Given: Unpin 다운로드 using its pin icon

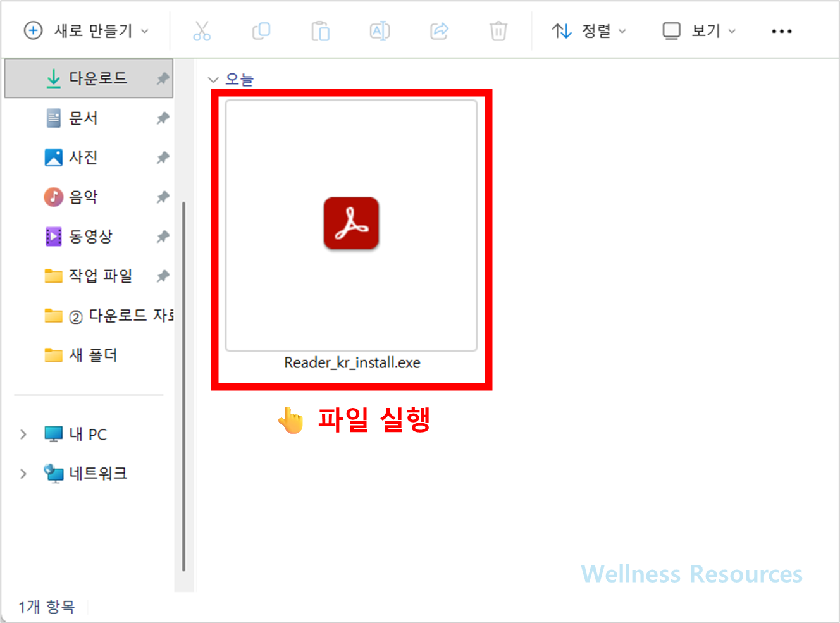Looking at the screenshot, I should pyautogui.click(x=163, y=78).
